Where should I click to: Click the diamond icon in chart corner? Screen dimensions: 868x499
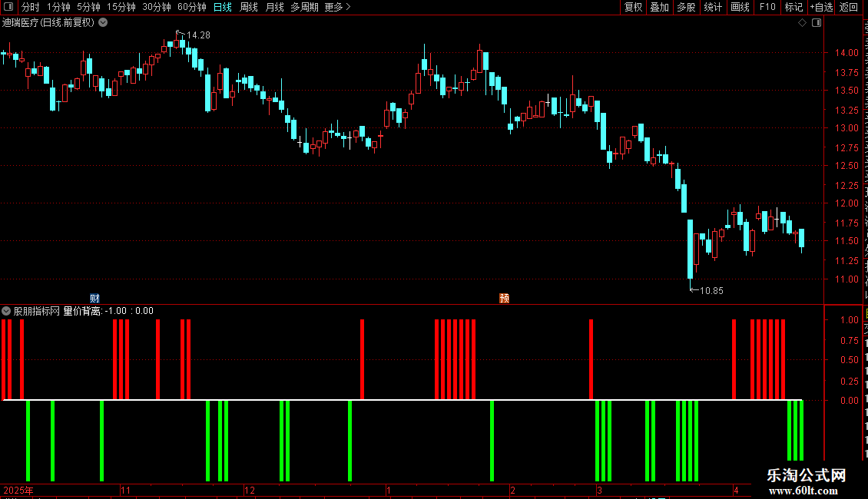[802, 23]
